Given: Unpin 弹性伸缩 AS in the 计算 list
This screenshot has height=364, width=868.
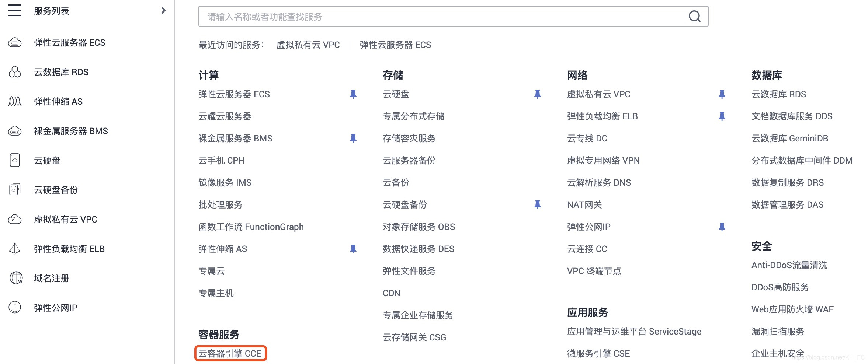Looking at the screenshot, I should click(353, 249).
